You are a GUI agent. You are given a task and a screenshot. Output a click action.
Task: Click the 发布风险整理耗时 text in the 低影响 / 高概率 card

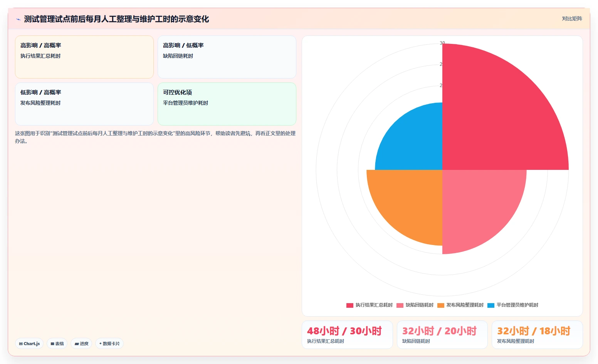point(40,103)
